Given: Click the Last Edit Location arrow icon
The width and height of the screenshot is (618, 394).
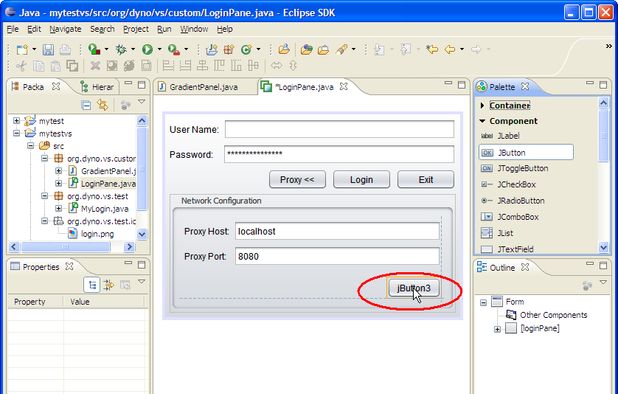Looking at the screenshot, I should 432,50.
